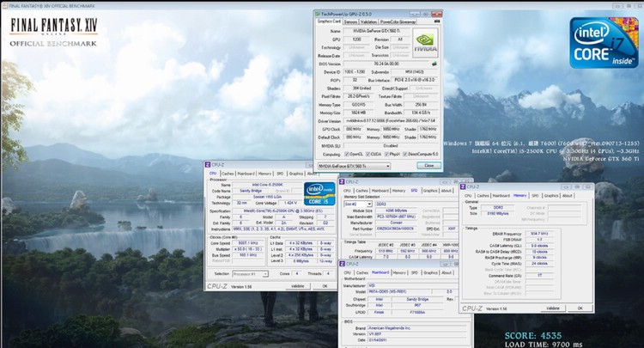Open SPD tab in CPU tab window
Image resolution: width=644 pixels, height=348 pixels.
tap(280, 174)
